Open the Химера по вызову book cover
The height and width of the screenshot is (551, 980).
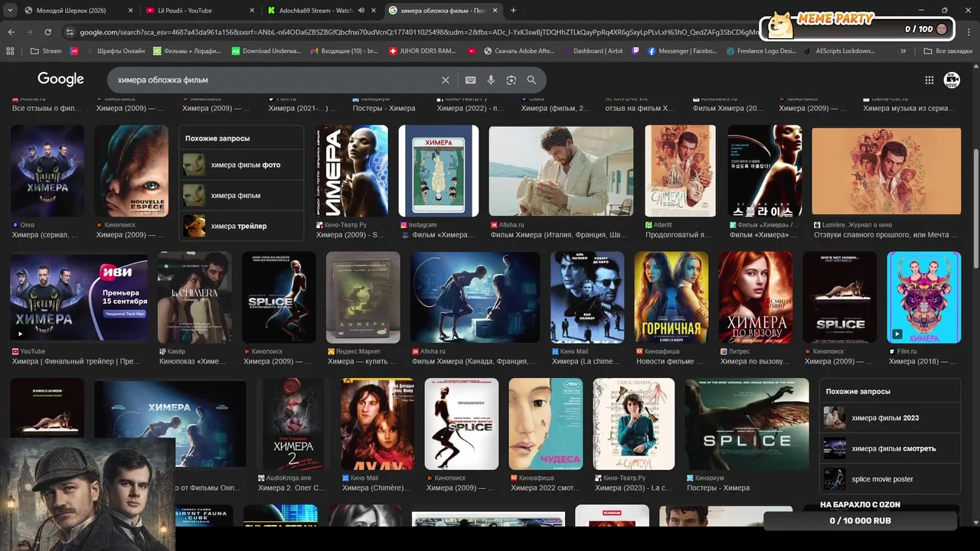pos(756,297)
